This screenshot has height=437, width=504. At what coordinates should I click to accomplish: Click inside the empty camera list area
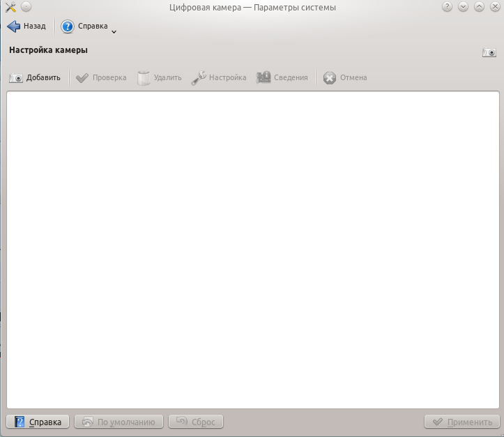pos(252,250)
